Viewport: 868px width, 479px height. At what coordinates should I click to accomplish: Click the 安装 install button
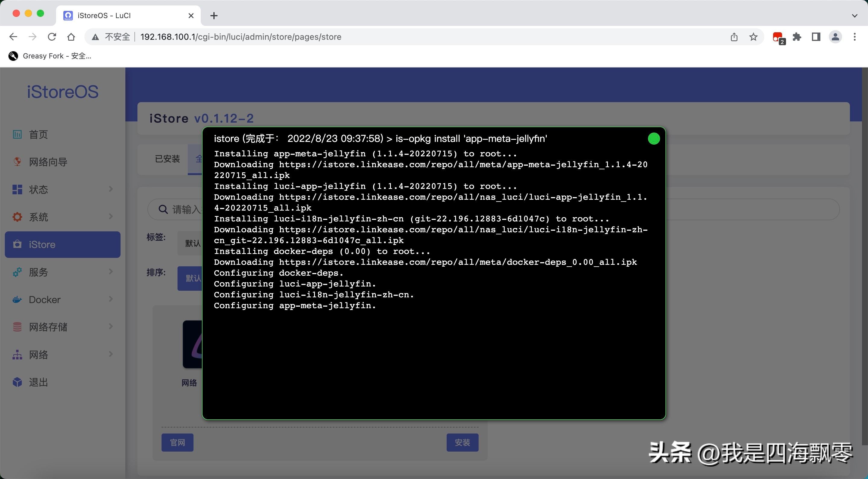tap(462, 442)
